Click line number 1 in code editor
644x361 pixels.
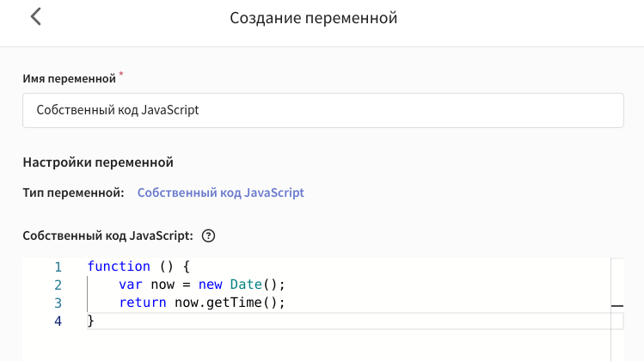[x=58, y=267]
